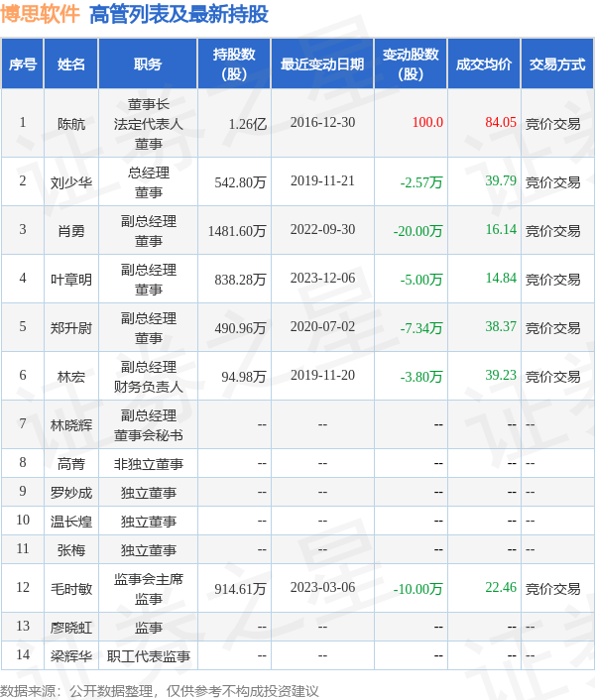Click the position 监事会主席 监事
Image resolution: width=595 pixels, height=700 pixels.
click(148, 589)
